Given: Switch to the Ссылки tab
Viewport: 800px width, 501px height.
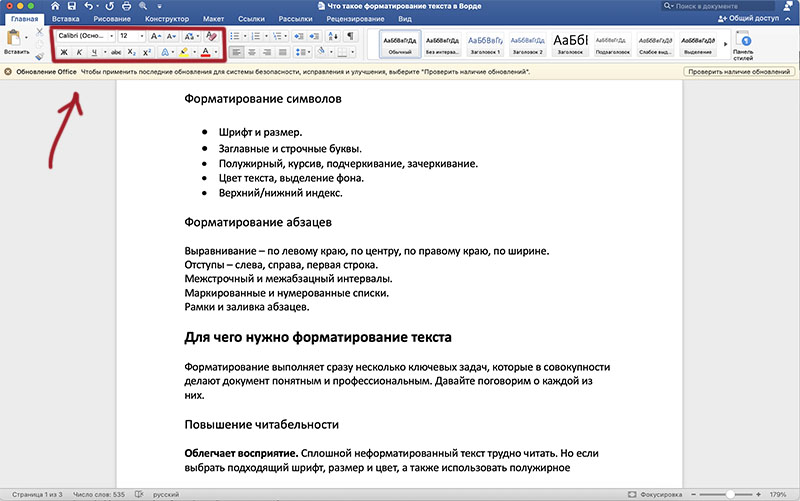Looking at the screenshot, I should point(251,19).
